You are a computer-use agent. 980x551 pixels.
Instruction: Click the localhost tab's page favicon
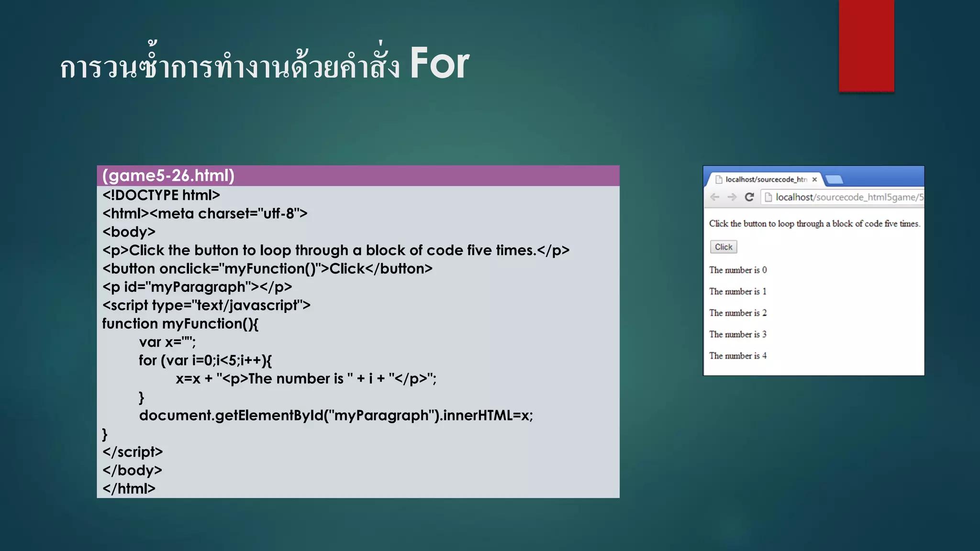[718, 179]
